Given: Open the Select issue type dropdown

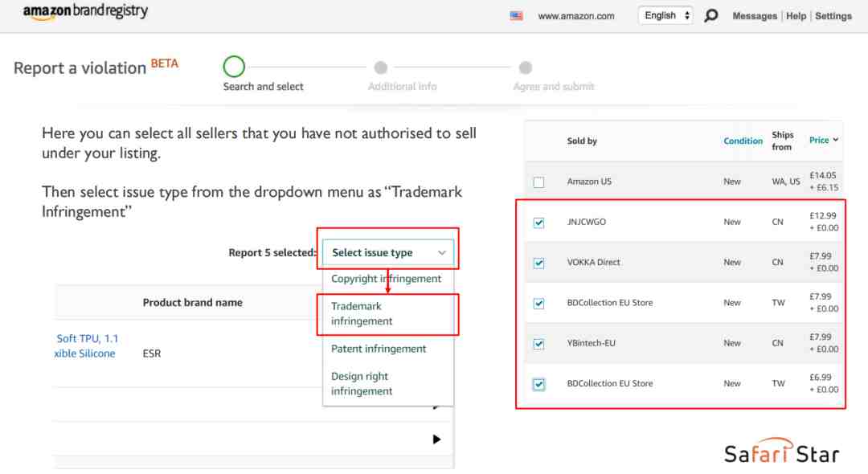Looking at the screenshot, I should [x=388, y=253].
